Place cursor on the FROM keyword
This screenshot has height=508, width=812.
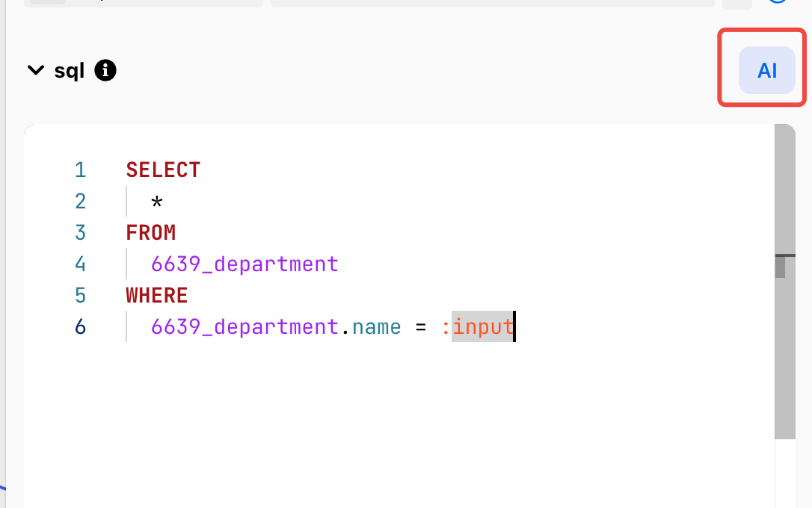click(151, 233)
